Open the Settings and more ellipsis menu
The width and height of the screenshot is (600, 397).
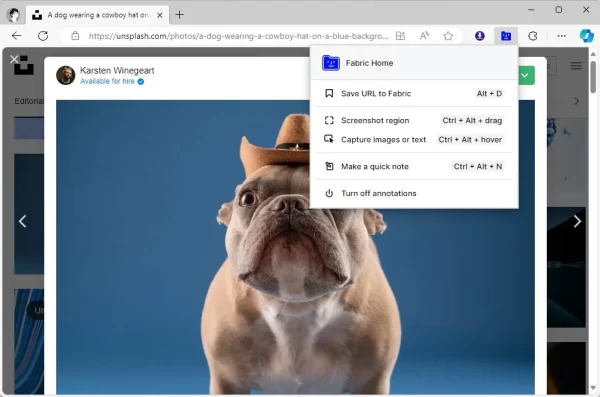(x=561, y=36)
